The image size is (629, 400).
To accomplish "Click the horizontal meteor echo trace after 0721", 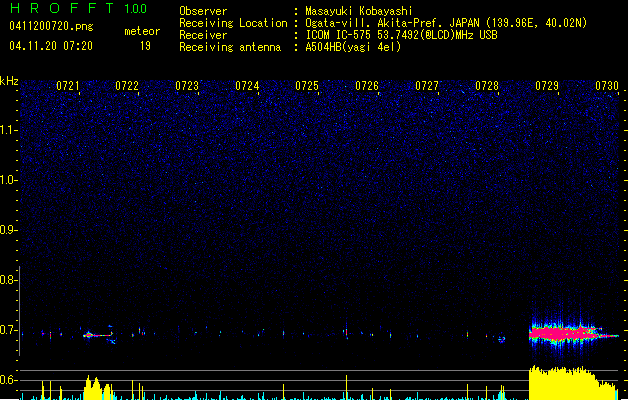I will coord(99,335).
